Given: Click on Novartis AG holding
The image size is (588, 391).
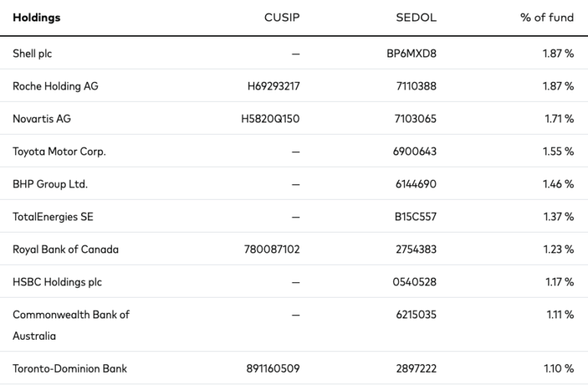Looking at the screenshot, I should click(41, 119).
